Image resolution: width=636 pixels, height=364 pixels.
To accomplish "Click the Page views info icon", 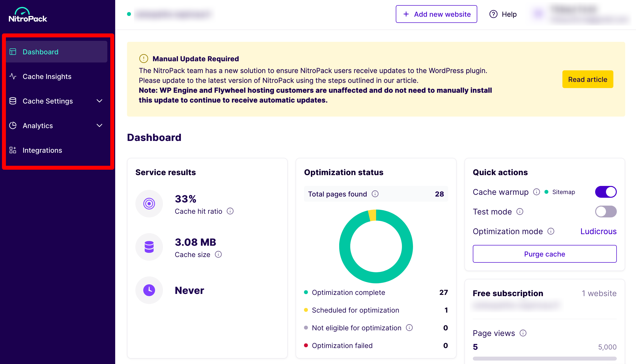I will click(523, 333).
